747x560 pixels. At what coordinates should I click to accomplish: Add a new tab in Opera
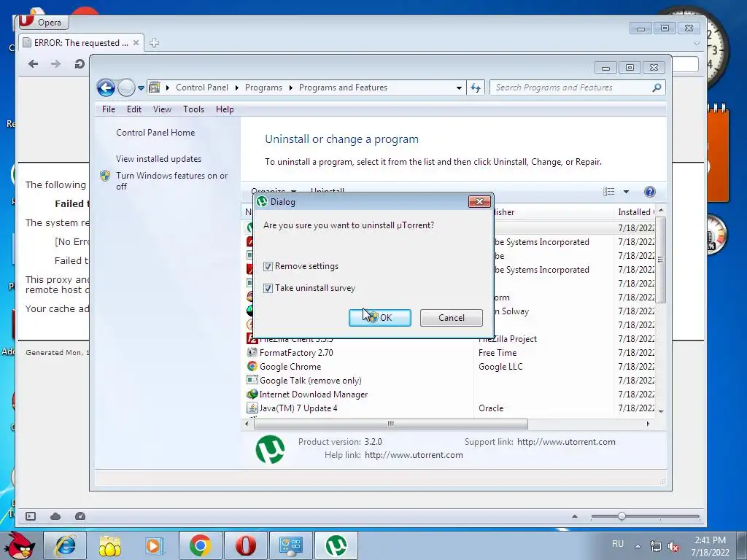(x=154, y=43)
